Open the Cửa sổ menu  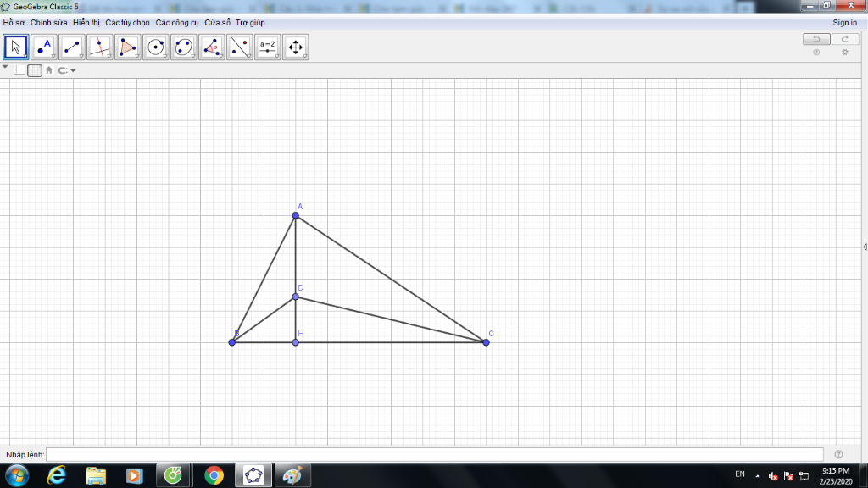(x=217, y=23)
